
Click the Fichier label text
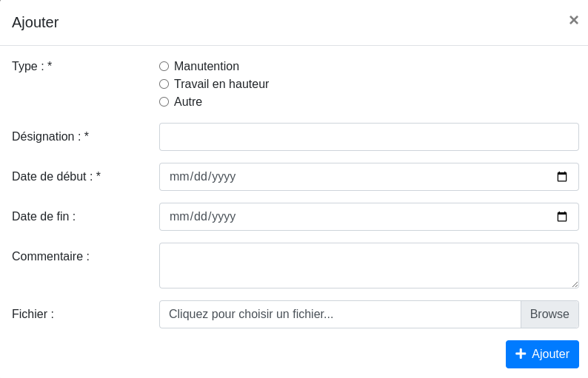point(33,314)
